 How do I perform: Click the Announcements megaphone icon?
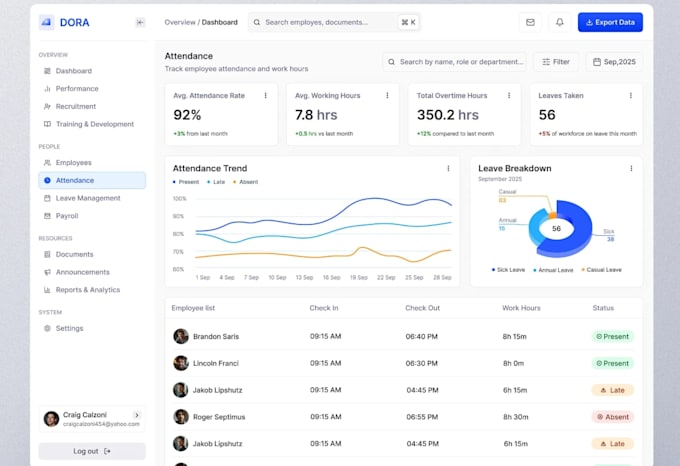click(x=47, y=272)
